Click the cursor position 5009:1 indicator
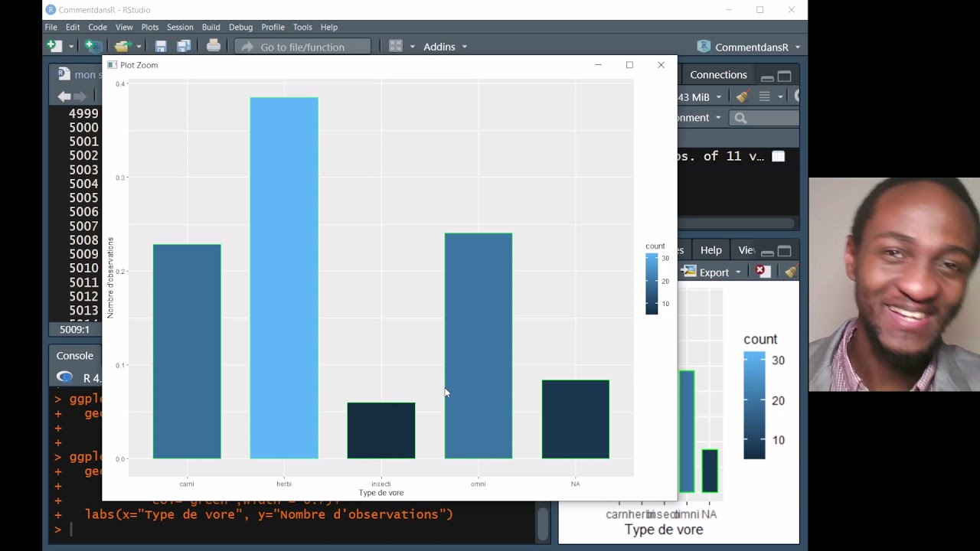The width and height of the screenshot is (980, 551). [x=74, y=329]
